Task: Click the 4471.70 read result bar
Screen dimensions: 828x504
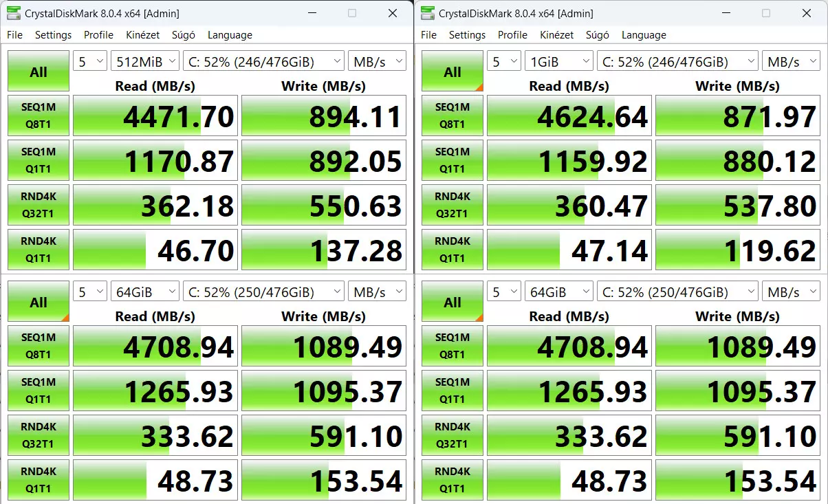Action: (x=155, y=116)
